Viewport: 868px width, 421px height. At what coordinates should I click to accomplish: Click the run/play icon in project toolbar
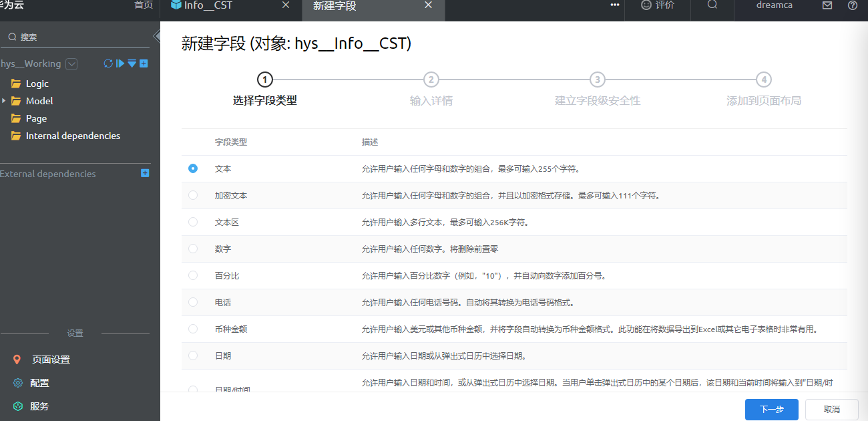click(120, 63)
